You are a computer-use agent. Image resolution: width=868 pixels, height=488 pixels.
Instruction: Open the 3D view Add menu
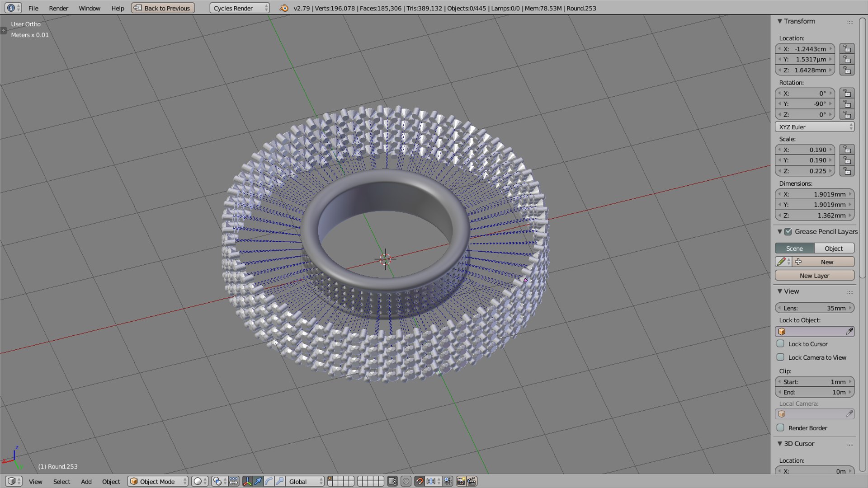(x=86, y=482)
